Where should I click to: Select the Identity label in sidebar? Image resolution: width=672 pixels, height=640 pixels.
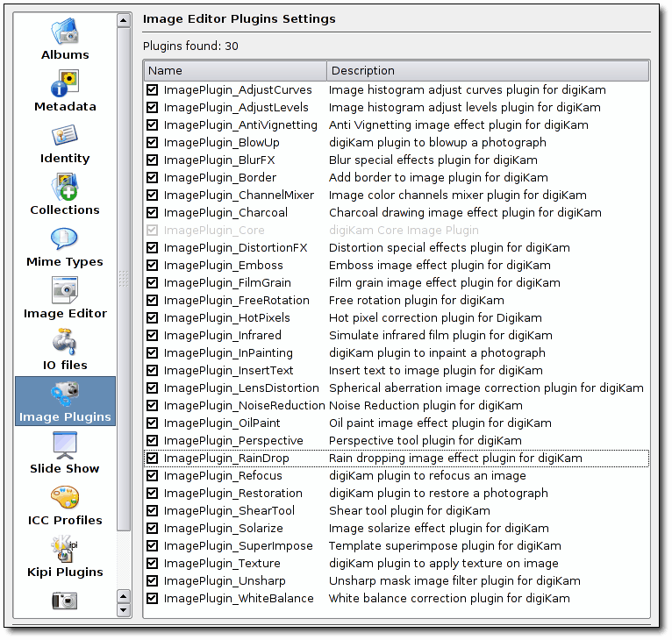[x=65, y=159]
